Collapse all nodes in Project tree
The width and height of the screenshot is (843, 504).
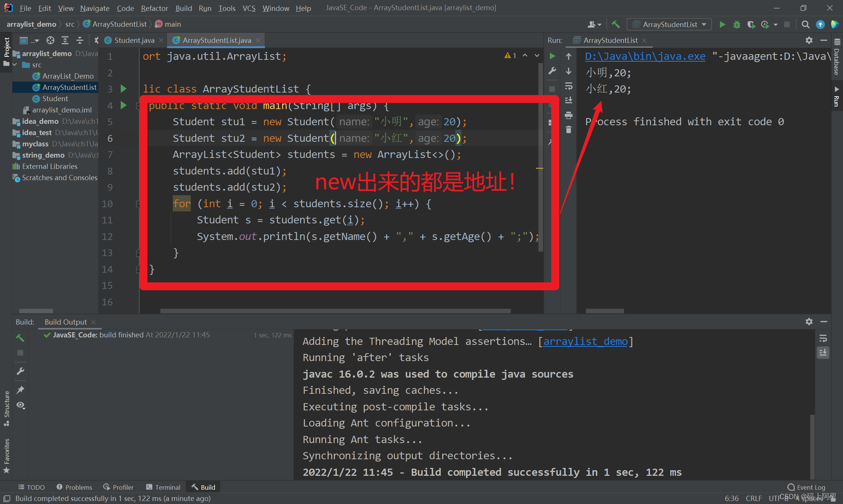80,40
